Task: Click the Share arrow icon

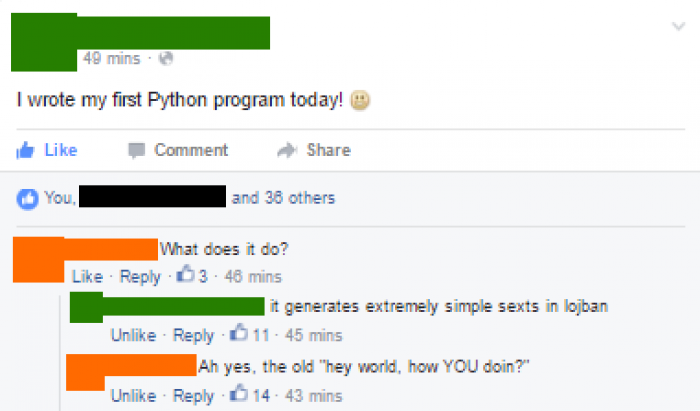Action: (287, 150)
